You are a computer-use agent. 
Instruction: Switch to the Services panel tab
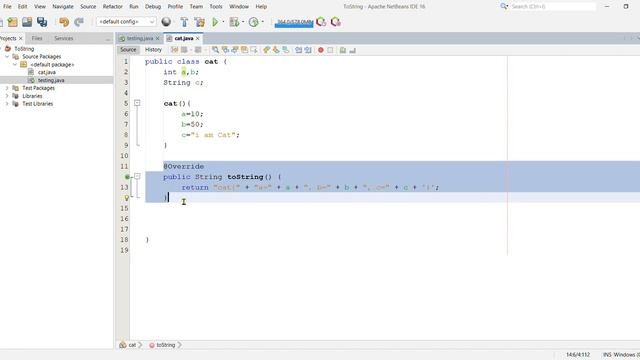click(x=64, y=38)
